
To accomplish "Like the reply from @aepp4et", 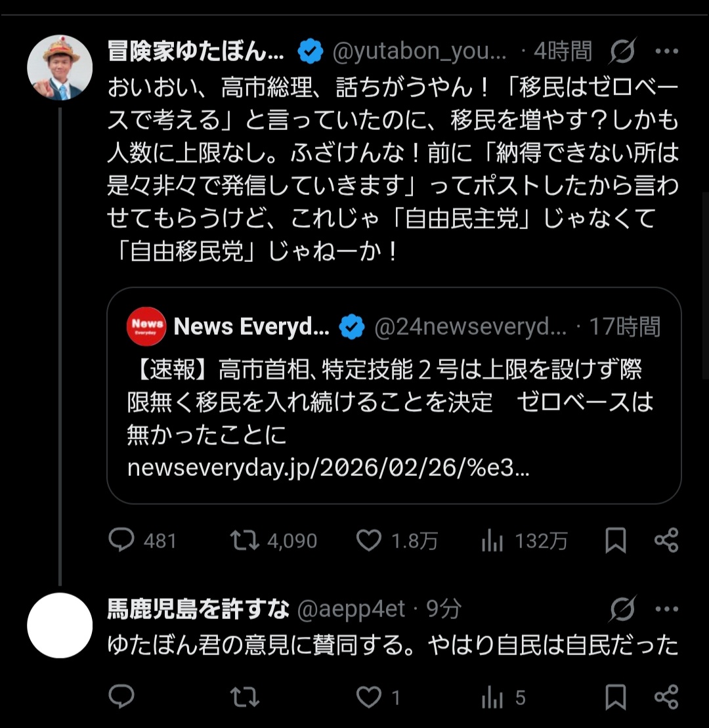I will (x=369, y=696).
